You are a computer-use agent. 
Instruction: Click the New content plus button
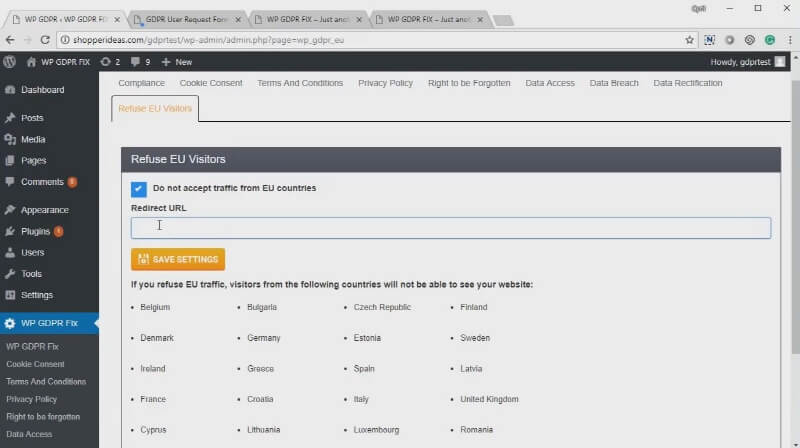177,62
